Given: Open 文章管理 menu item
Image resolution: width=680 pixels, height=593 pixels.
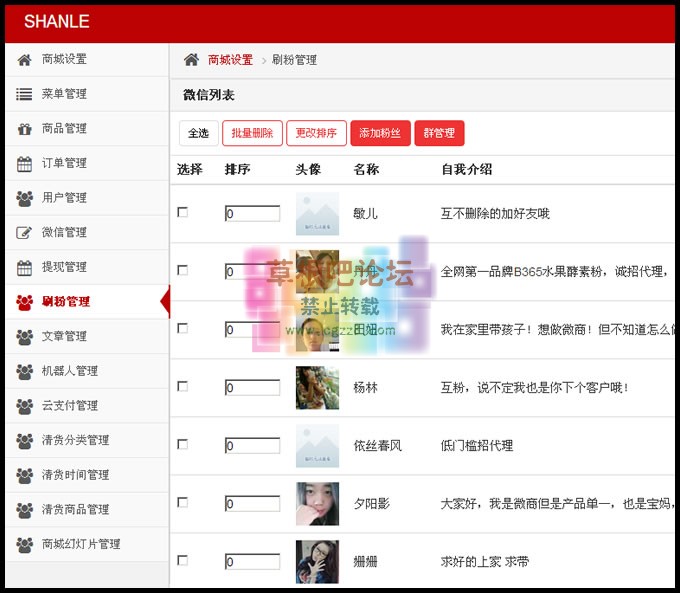Looking at the screenshot, I should pos(87,337).
